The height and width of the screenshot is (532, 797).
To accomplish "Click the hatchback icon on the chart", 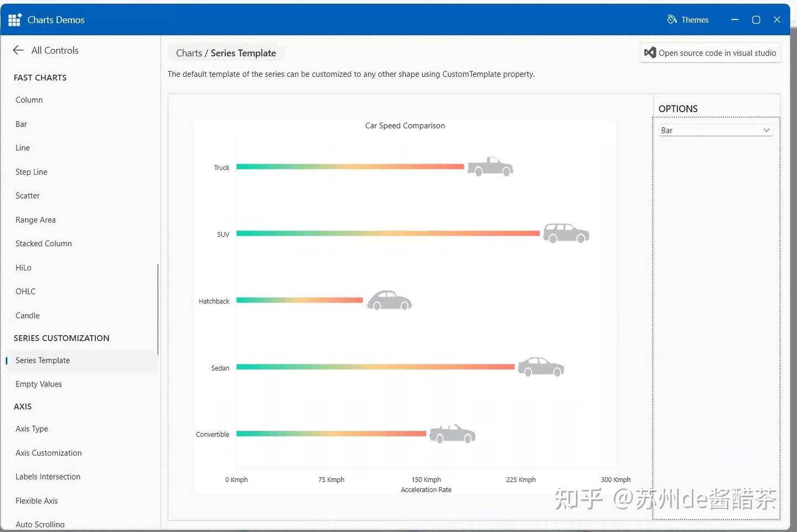I will 389,300.
